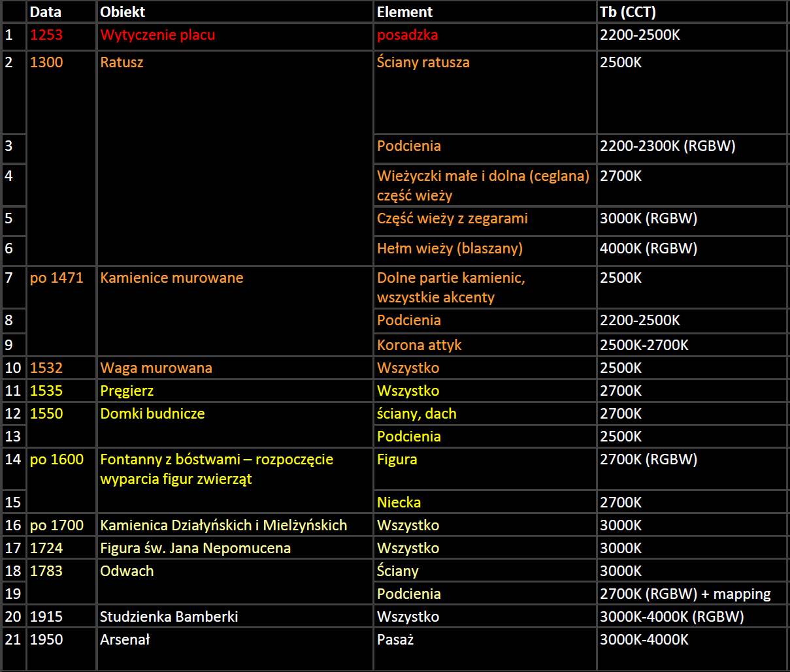Select the "Pasaż" cell in the Arsenał row
790x672 pixels.
(x=395, y=640)
